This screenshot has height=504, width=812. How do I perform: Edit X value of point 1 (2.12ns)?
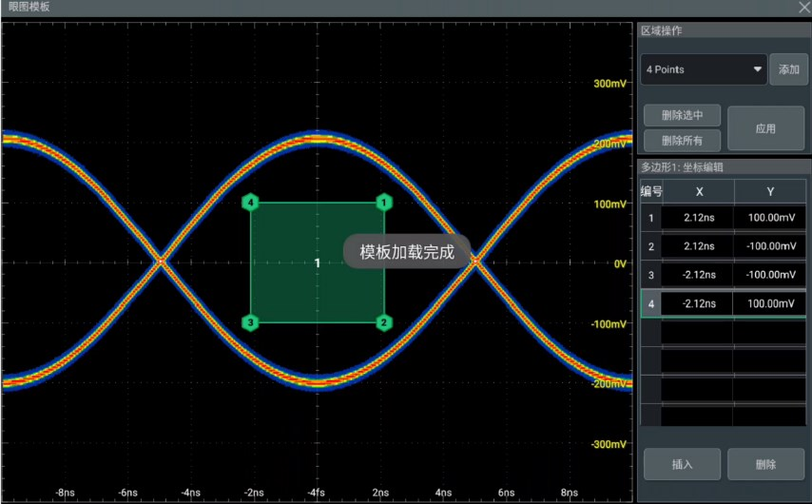click(x=698, y=218)
